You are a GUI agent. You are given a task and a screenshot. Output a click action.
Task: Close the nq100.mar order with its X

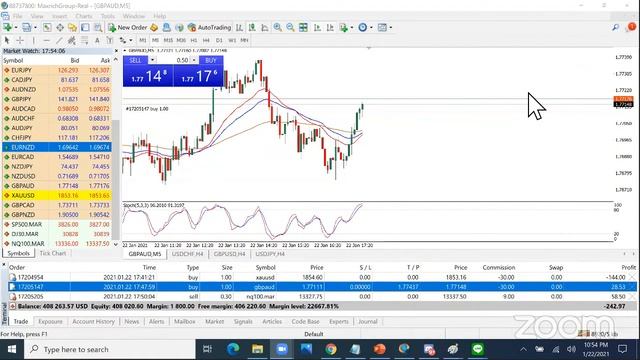632,297
